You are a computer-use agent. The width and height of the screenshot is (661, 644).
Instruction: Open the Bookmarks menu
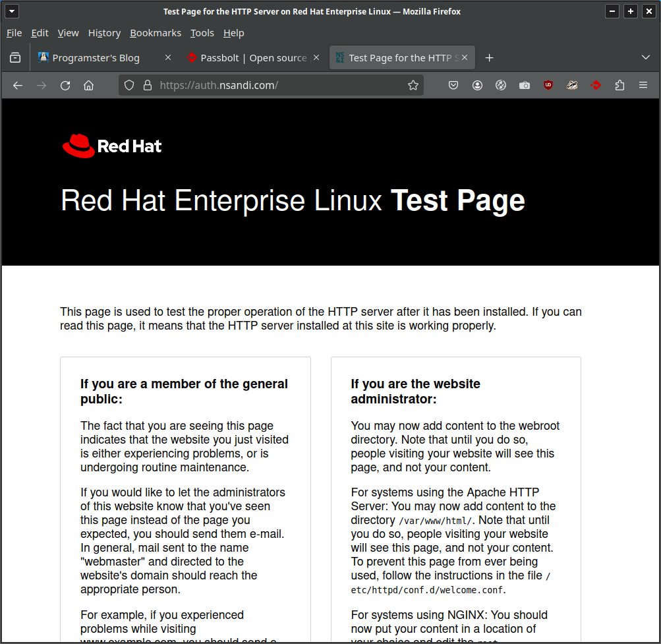click(x=156, y=33)
